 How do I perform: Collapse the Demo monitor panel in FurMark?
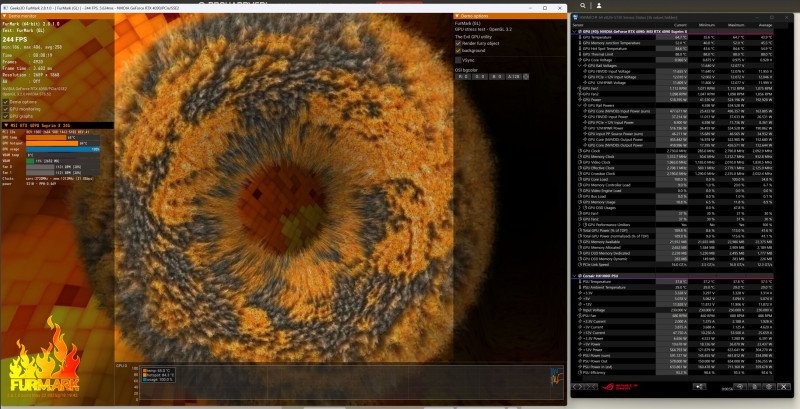(x=5, y=16)
